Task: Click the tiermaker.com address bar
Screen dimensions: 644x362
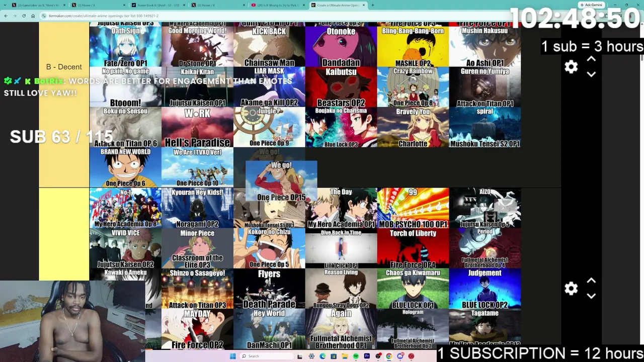Action: click(282, 16)
